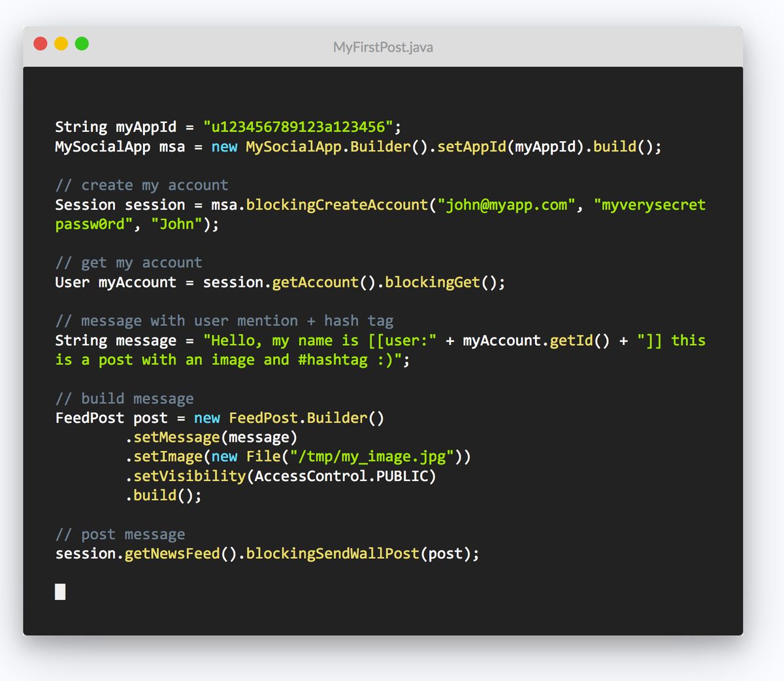Click the setMessage builder method
Screen dimensions: 784x681
(x=176, y=437)
